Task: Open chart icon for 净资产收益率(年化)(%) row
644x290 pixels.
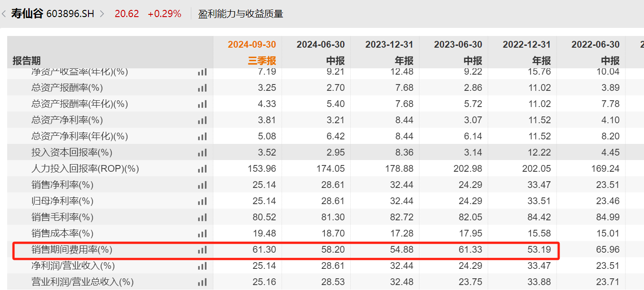Action: click(202, 72)
